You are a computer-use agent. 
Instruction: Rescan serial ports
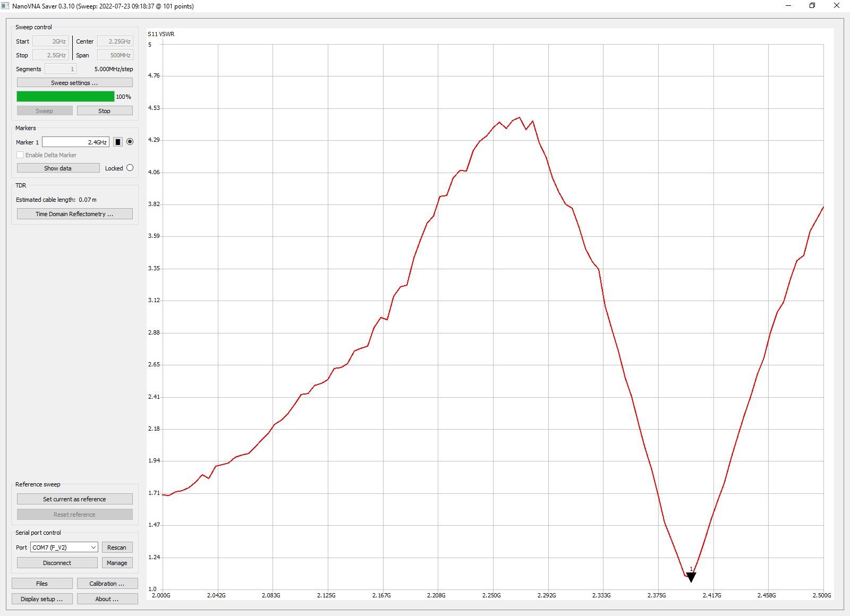(x=117, y=547)
